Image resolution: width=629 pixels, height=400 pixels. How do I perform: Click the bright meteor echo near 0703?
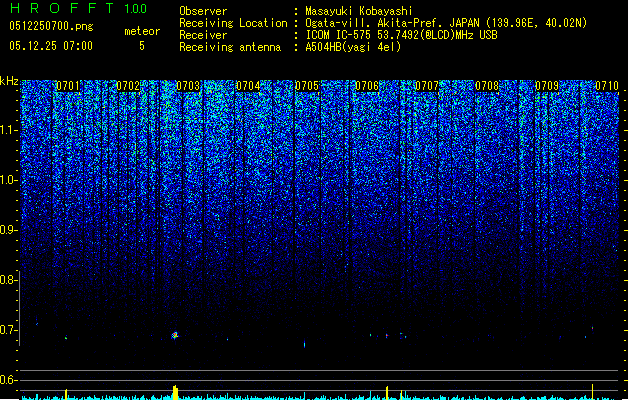tap(174, 335)
